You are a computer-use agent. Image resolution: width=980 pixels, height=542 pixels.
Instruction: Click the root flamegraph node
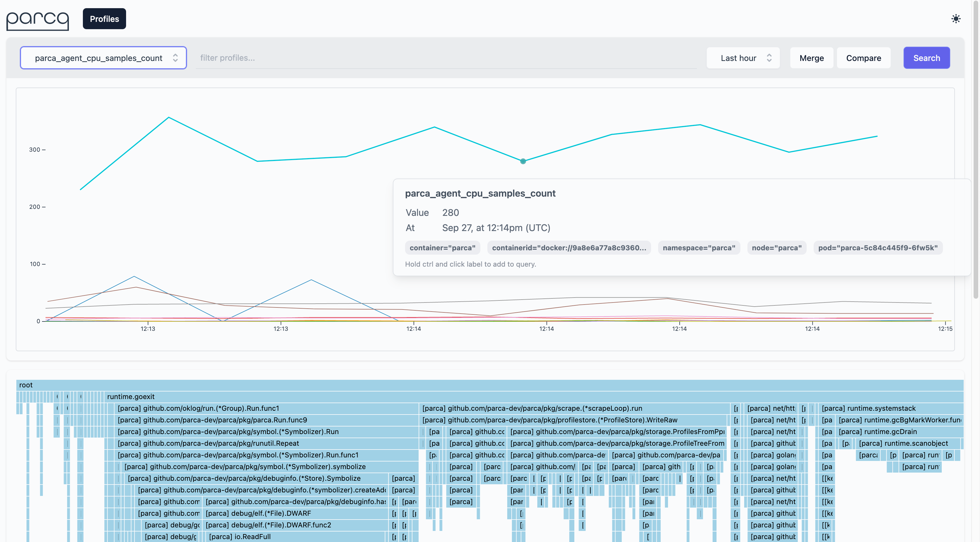click(490, 385)
